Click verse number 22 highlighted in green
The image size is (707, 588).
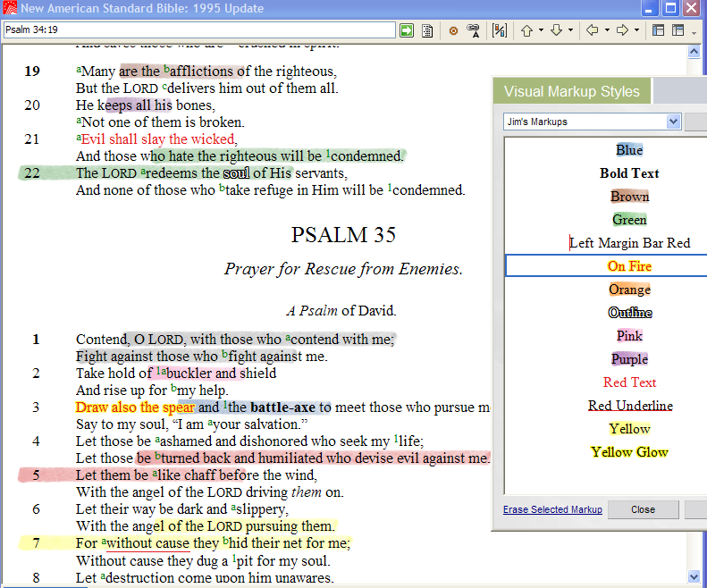pyautogui.click(x=32, y=173)
